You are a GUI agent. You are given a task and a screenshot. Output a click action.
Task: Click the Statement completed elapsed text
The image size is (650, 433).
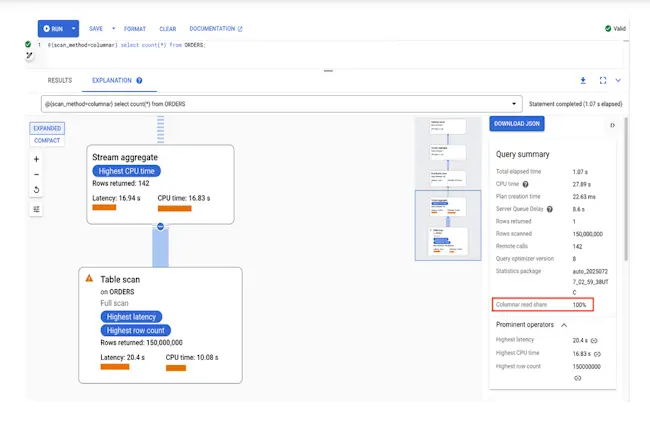[575, 104]
